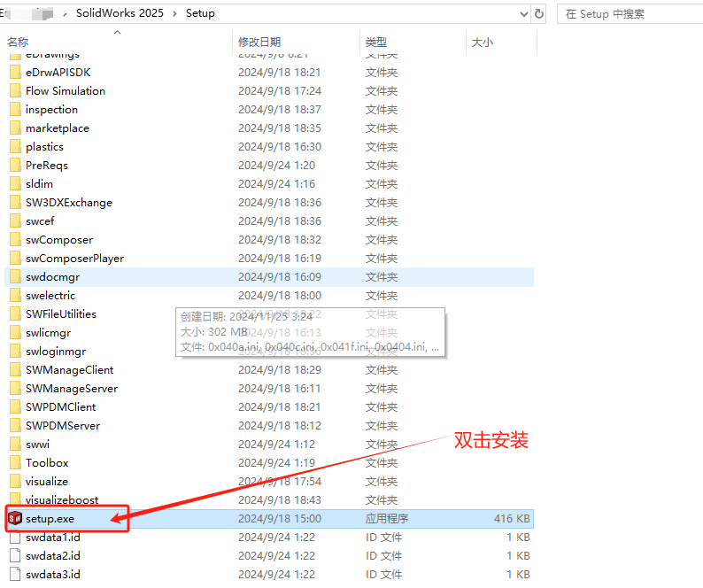Navigate to SolidWorks 2025 in breadcrumb
This screenshot has width=703, height=588.
(120, 13)
